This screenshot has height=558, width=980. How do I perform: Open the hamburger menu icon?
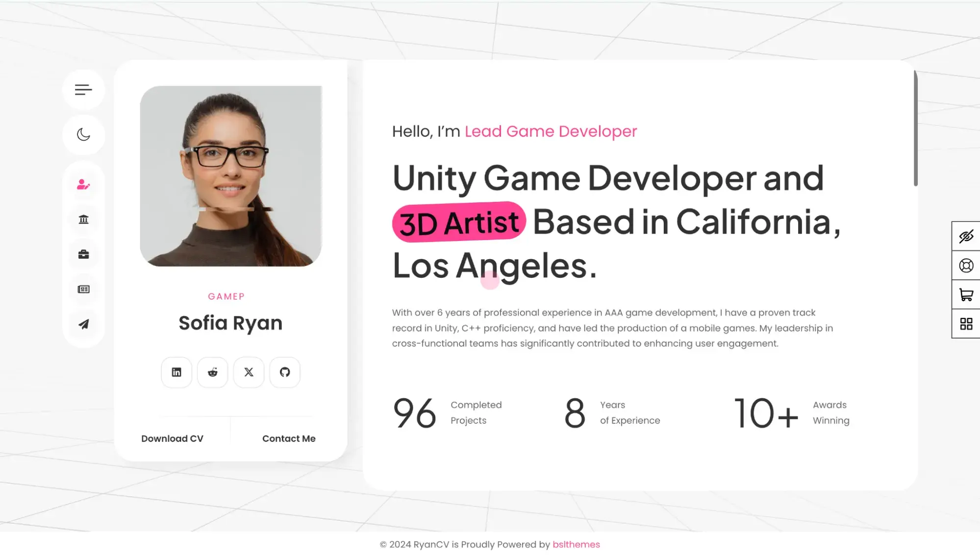pyautogui.click(x=83, y=90)
